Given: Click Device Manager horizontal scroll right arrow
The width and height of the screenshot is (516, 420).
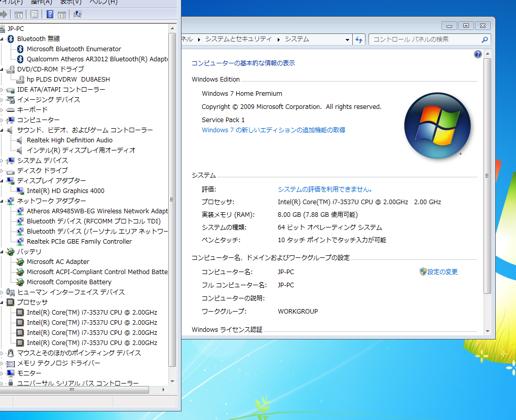Looking at the screenshot, I should click(164, 390).
